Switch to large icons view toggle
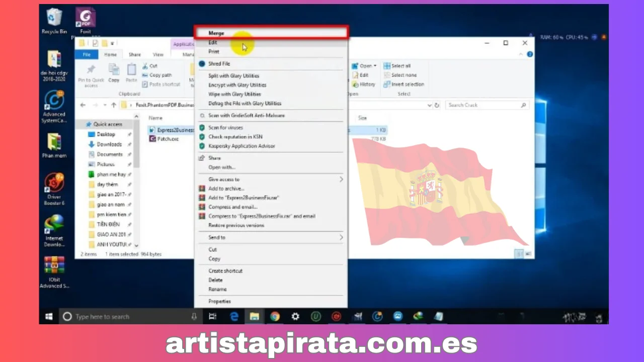644x362 pixels. tap(528, 254)
